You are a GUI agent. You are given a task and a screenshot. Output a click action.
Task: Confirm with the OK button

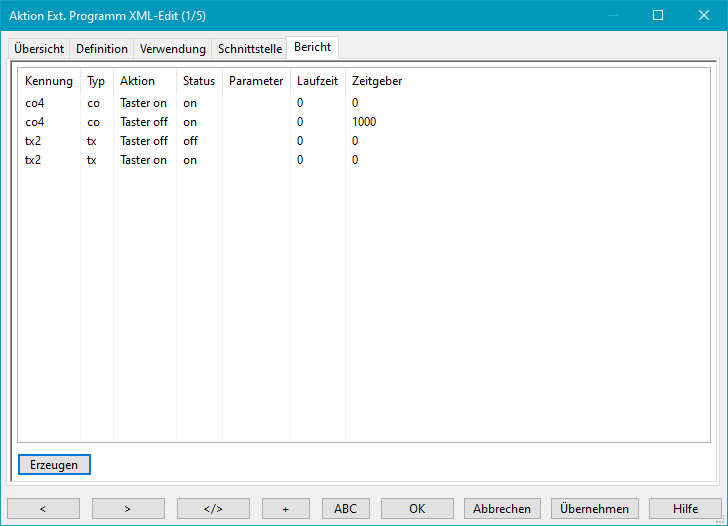tap(417, 508)
